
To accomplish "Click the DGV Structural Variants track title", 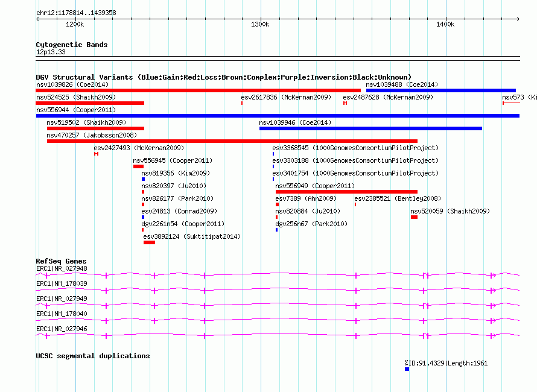I will pos(224,77).
